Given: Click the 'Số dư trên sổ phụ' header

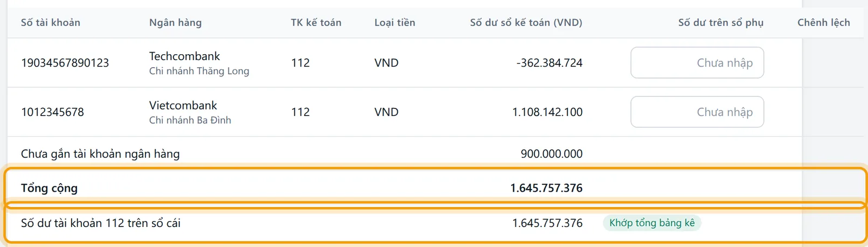Looking at the screenshot, I should point(721,23).
